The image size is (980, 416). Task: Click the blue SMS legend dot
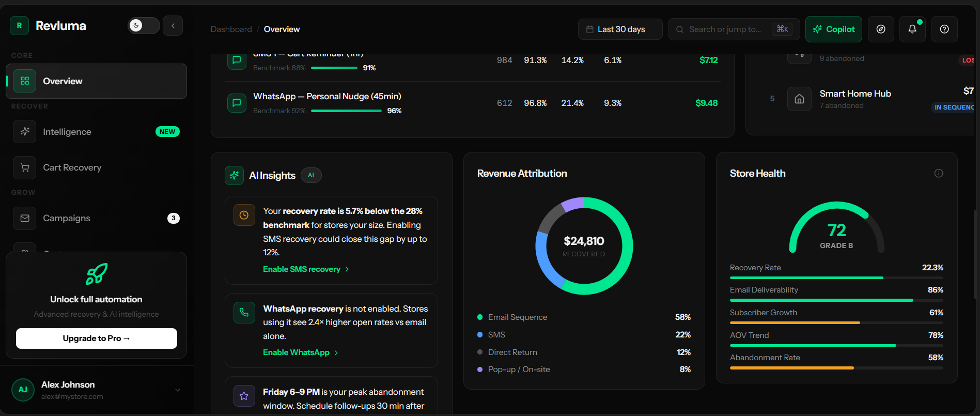480,335
